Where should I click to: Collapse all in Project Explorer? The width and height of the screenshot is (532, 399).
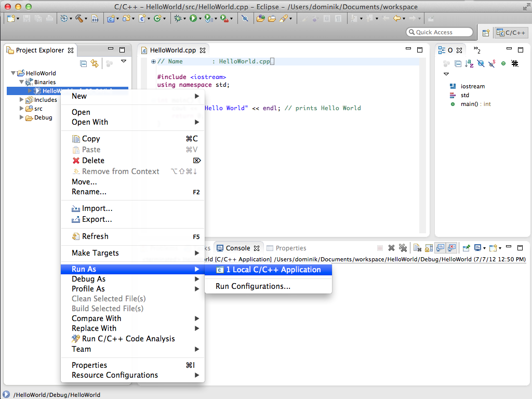[x=84, y=63]
